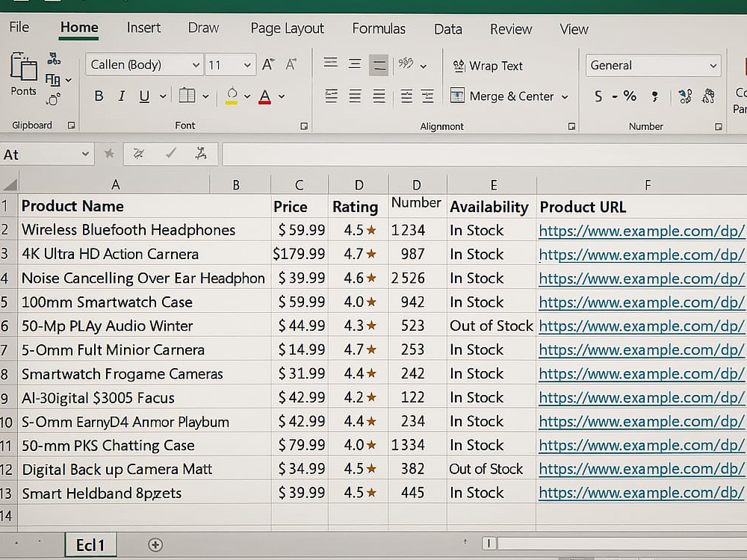The width and height of the screenshot is (747, 560).
Task: Open the font color dropdown arrow
Action: (x=282, y=96)
